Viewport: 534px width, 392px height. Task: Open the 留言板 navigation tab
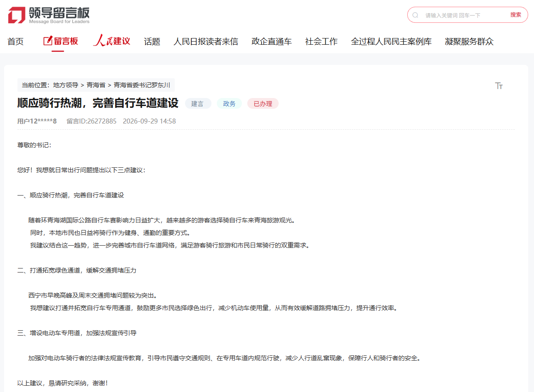(x=61, y=41)
